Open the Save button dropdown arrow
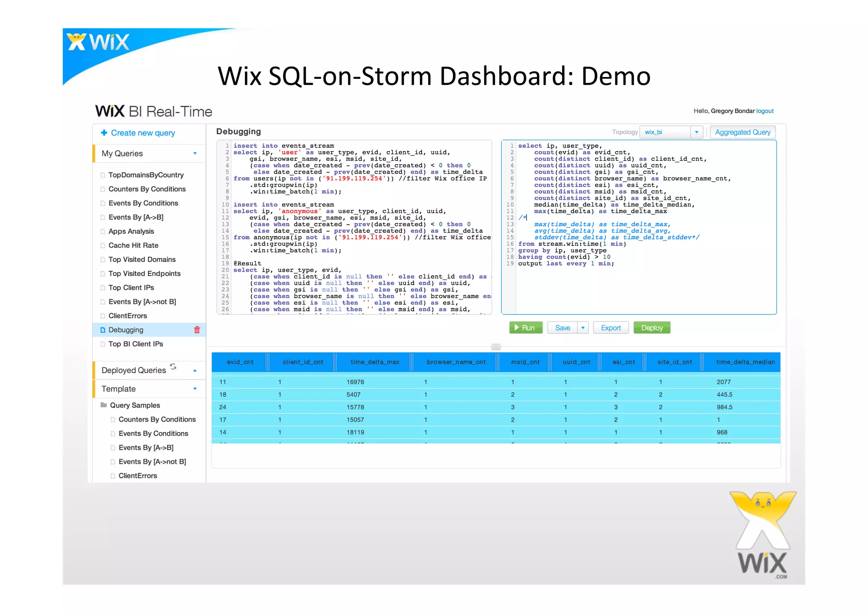The width and height of the screenshot is (868, 613). (583, 328)
